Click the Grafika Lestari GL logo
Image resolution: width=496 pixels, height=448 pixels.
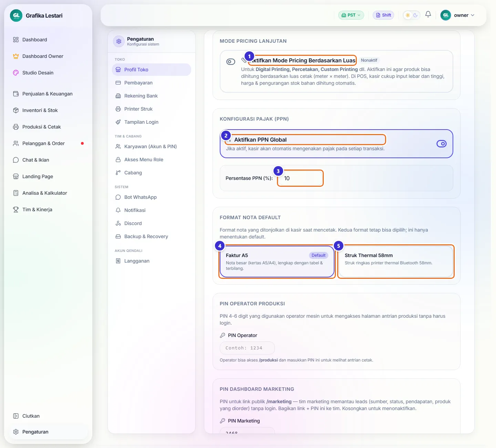click(16, 16)
